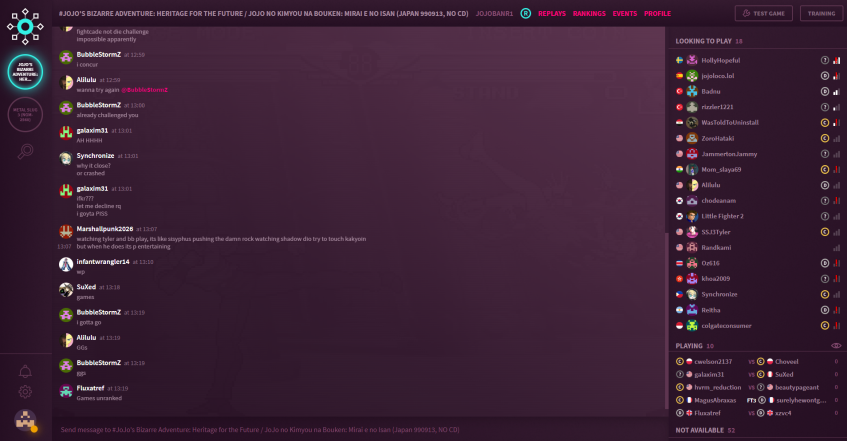Focus the send message input field

359,430
